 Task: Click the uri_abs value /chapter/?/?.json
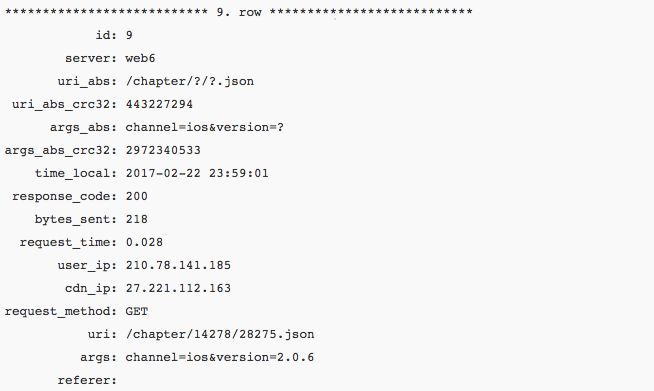190,81
